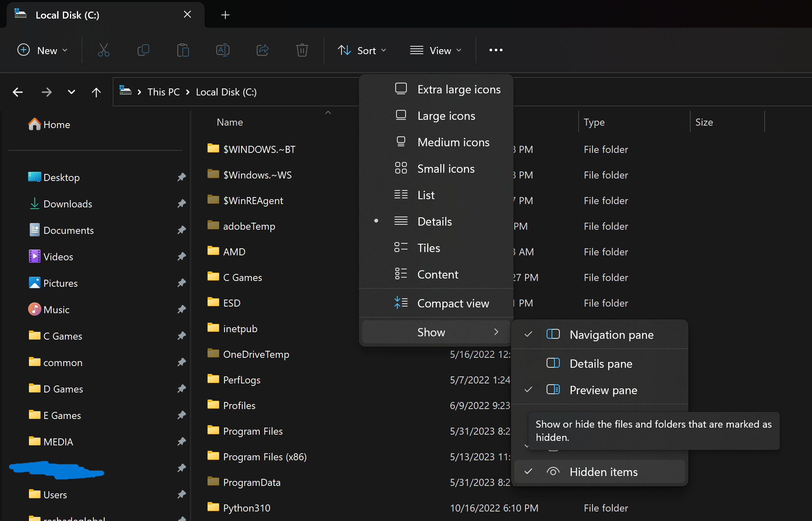This screenshot has height=521, width=812.
Task: Choose Extra large icons layout
Action: click(x=459, y=89)
